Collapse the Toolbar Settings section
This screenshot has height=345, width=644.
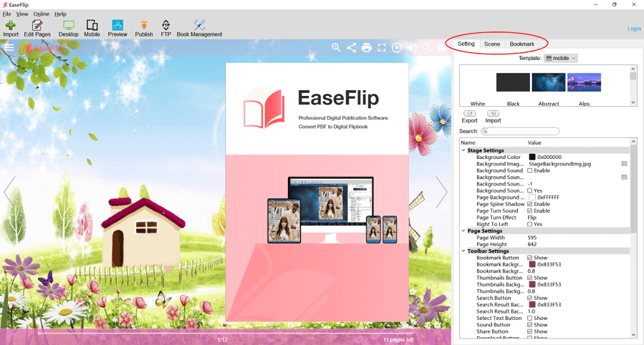point(463,251)
